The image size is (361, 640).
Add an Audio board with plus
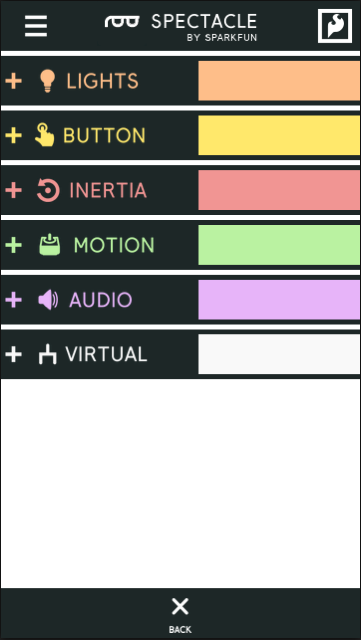pyautogui.click(x=13, y=300)
